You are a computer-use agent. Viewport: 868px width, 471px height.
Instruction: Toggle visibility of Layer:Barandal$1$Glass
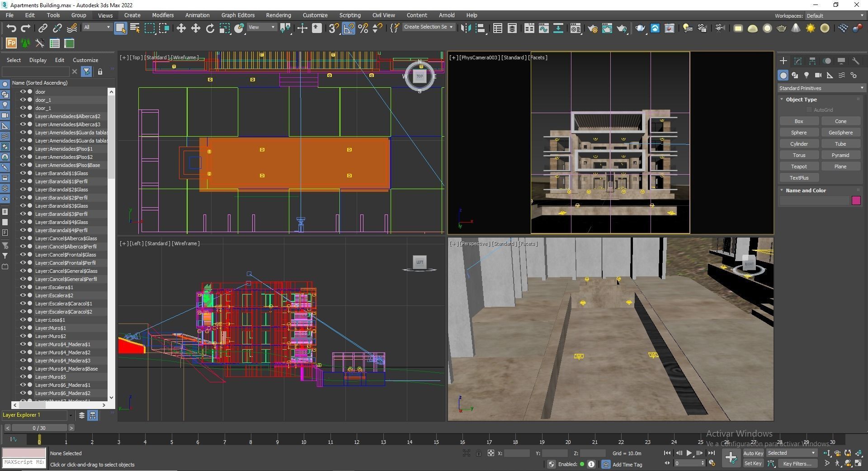tap(23, 173)
